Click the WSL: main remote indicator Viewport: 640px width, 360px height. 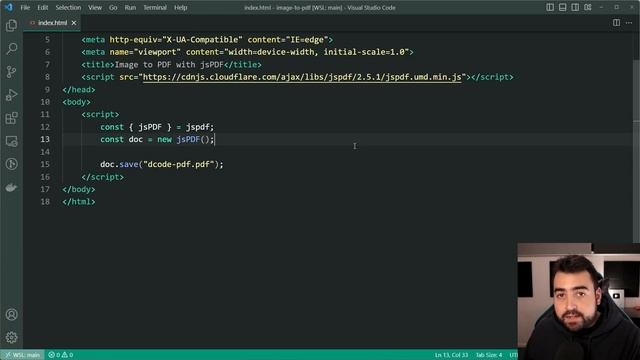tap(22, 355)
